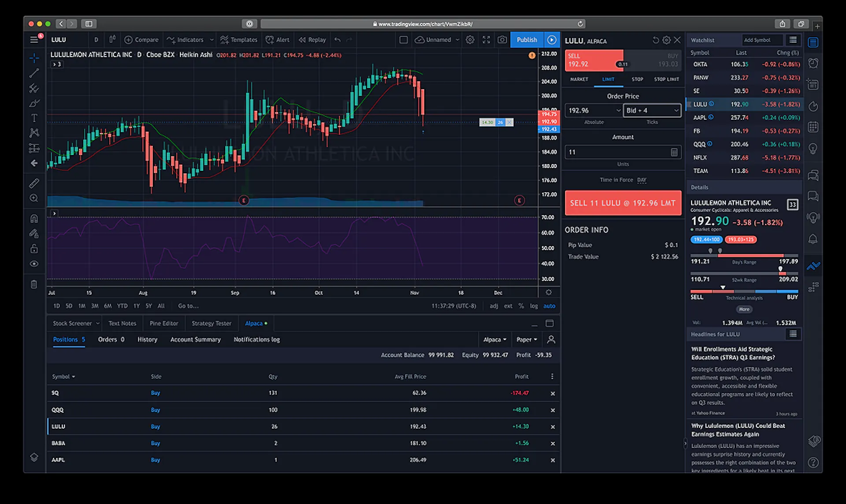This screenshot has height=504, width=846.
Task: Click the zoom-in magnifier tool
Action: (34, 198)
